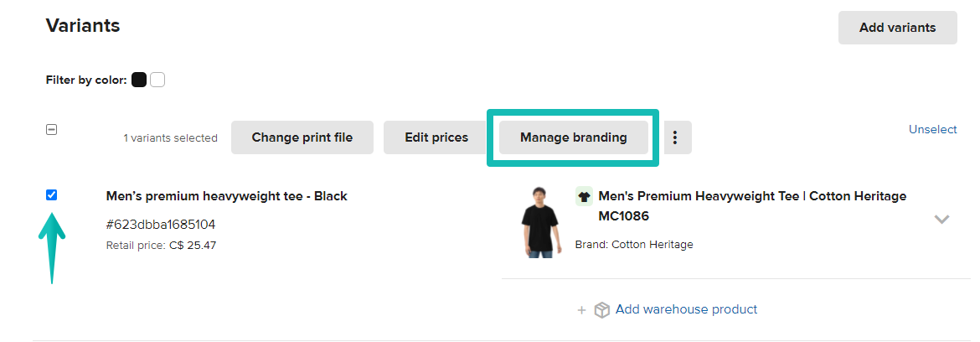
Task: Click the warehouse box icon
Action: click(601, 310)
